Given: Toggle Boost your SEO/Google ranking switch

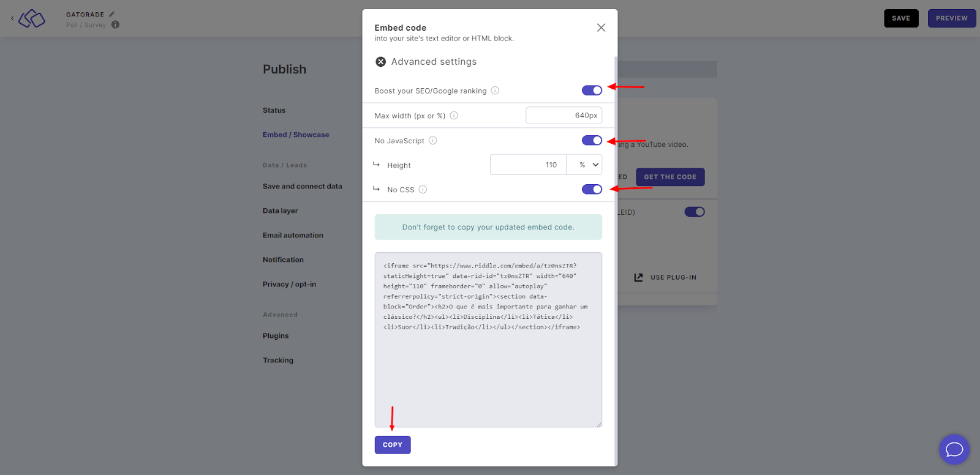Looking at the screenshot, I should coord(592,91).
